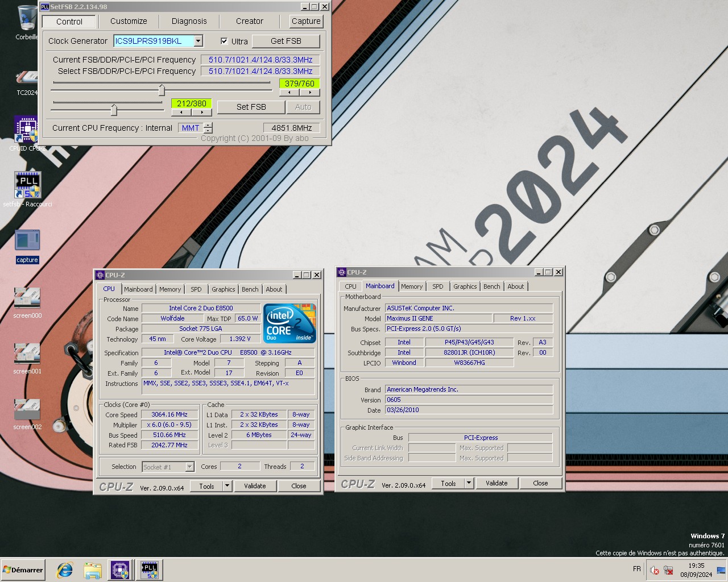Click the red X tray icon
Viewport: 728px width, 582px height.
pyautogui.click(x=655, y=570)
